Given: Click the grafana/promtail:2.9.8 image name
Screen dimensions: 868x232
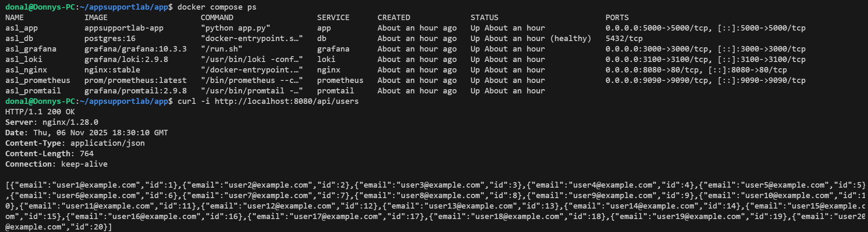Looking at the screenshot, I should click(x=135, y=91).
